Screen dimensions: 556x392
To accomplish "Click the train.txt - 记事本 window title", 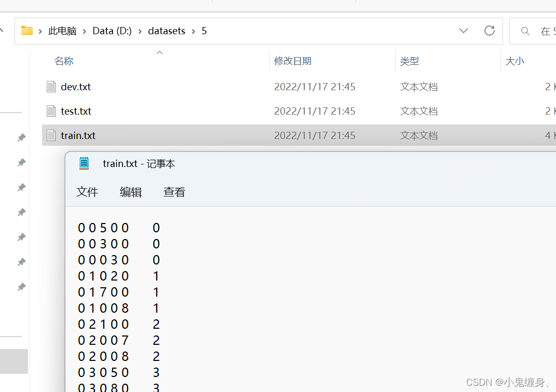I will [139, 164].
